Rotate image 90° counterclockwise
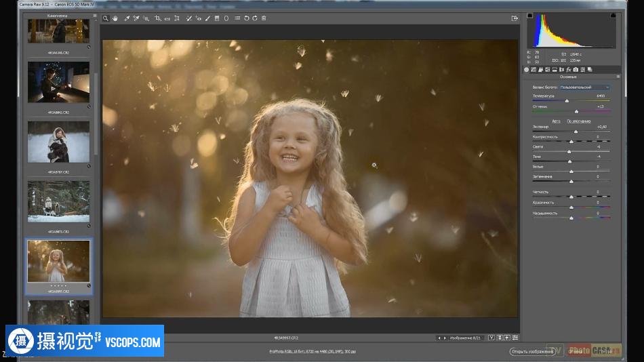Image resolution: width=644 pixels, height=362 pixels. click(x=246, y=18)
